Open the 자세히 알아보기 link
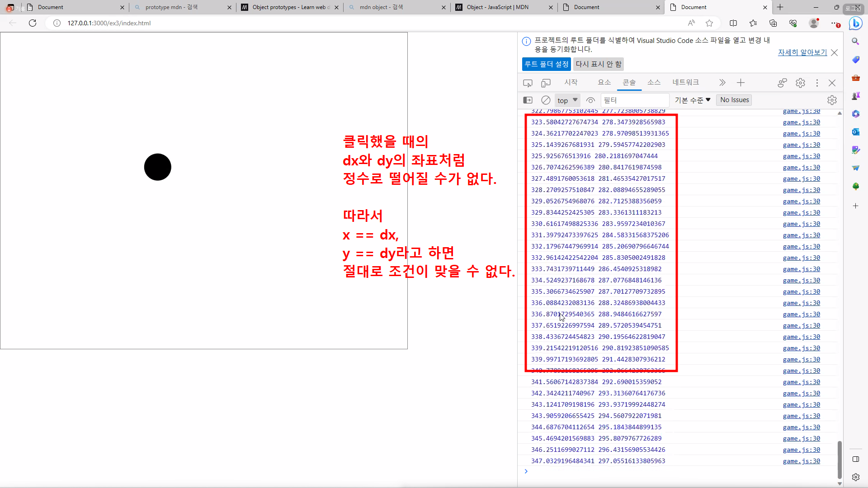Image resolution: width=868 pixels, height=488 pixels. [802, 52]
